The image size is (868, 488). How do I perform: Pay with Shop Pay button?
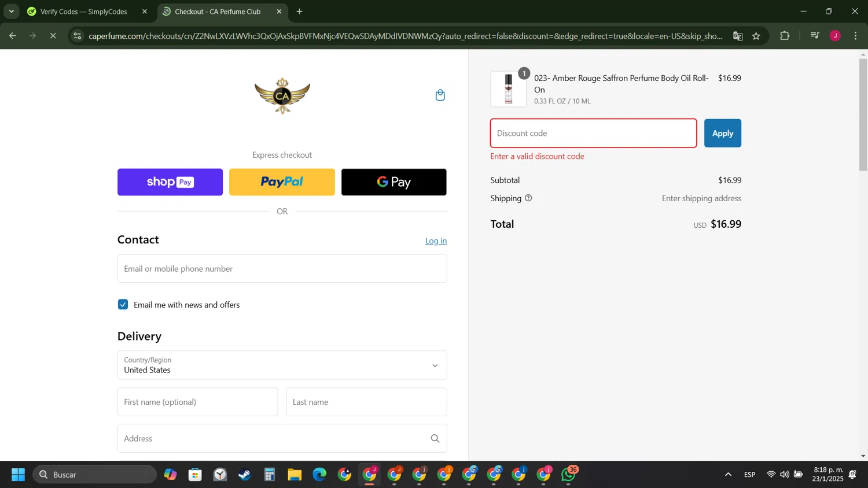coord(170,182)
